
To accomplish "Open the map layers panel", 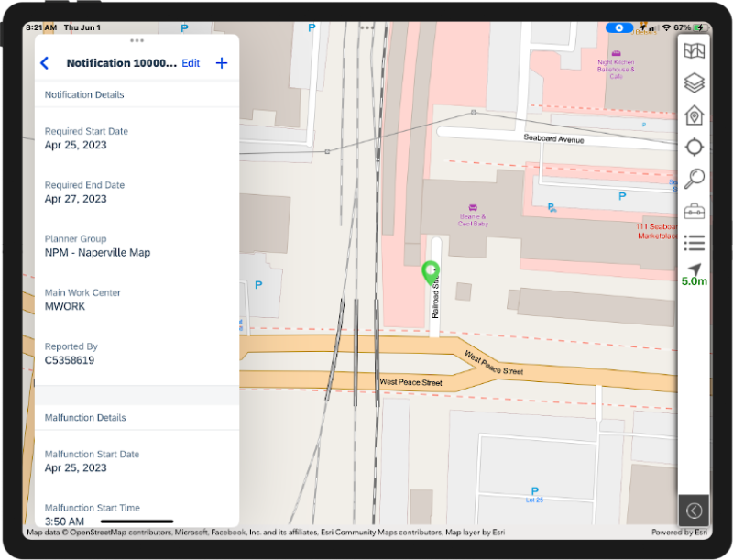I will (694, 83).
